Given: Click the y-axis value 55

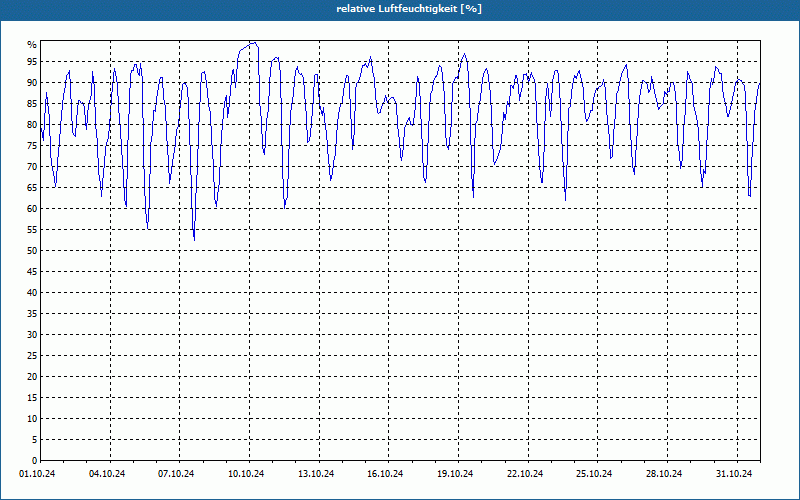Looking at the screenshot, I should pyautogui.click(x=32, y=230).
